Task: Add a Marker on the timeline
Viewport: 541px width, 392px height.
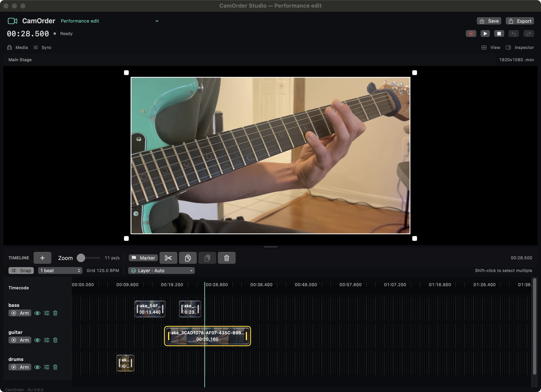Action: coord(143,258)
